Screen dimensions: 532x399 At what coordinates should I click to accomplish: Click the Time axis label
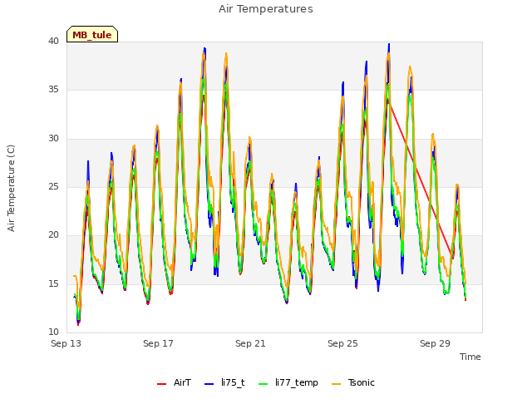pos(470,357)
